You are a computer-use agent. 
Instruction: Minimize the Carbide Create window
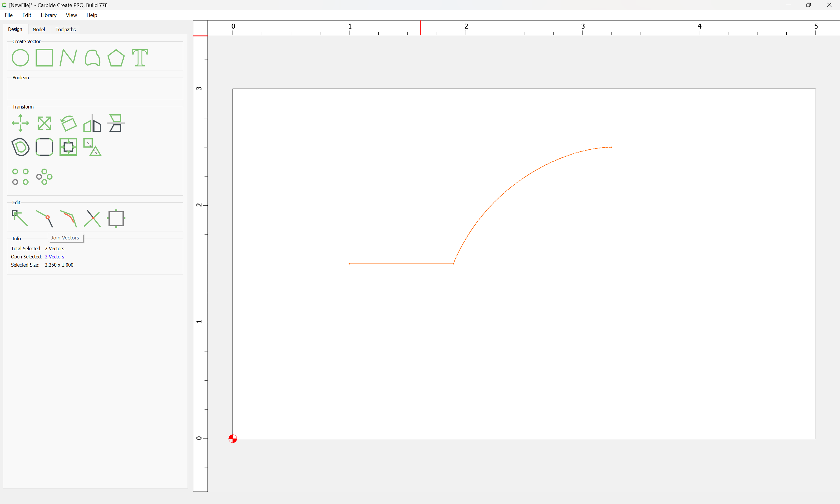pos(788,5)
